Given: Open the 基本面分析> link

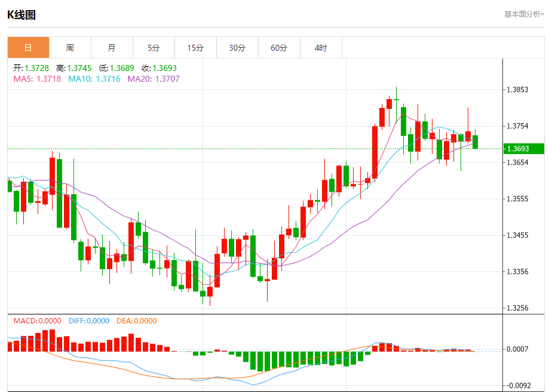Looking at the screenshot, I should [x=524, y=14].
